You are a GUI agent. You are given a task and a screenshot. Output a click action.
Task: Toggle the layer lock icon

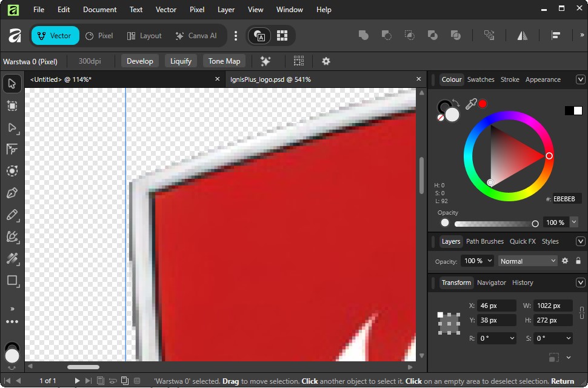[x=578, y=261]
